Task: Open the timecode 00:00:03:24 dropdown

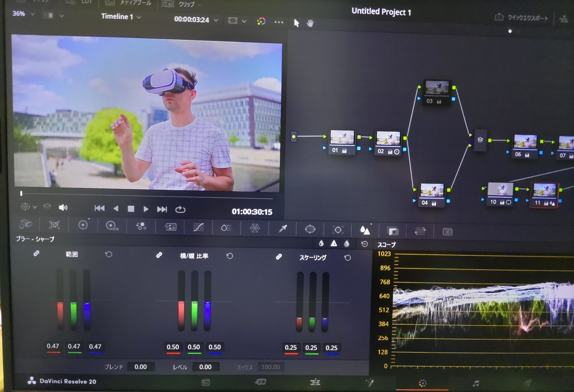Action: click(216, 20)
